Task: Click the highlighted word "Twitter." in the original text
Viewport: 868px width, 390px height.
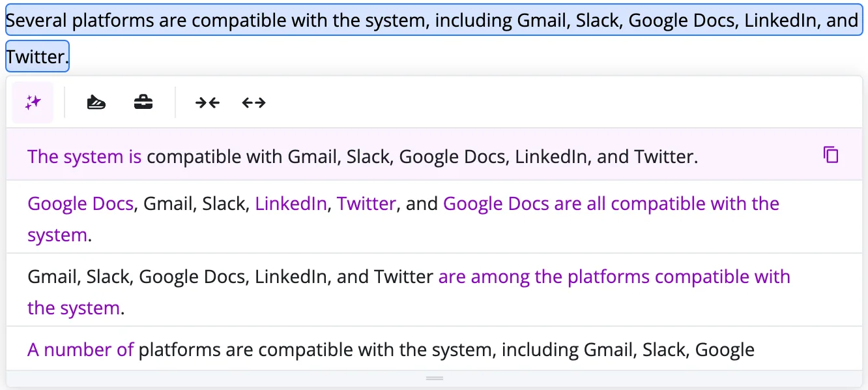Action: 37,57
